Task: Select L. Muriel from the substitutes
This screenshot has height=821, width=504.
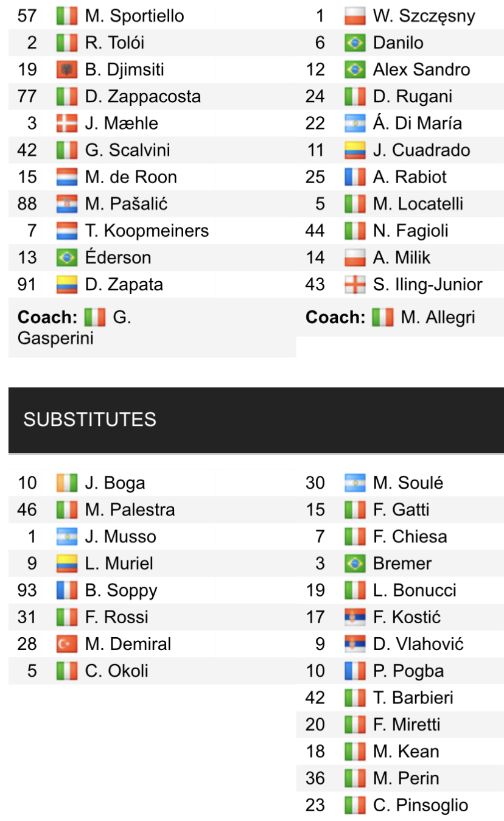Action: click(x=119, y=564)
